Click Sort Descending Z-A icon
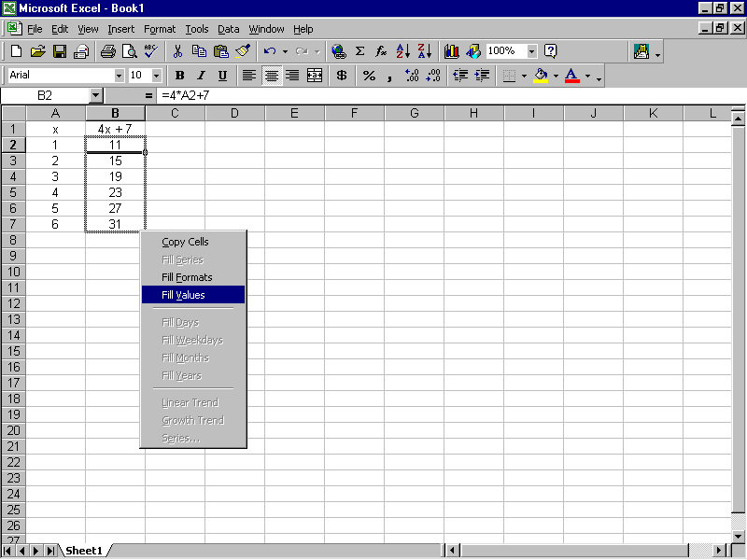The image size is (747, 560). coord(425,51)
